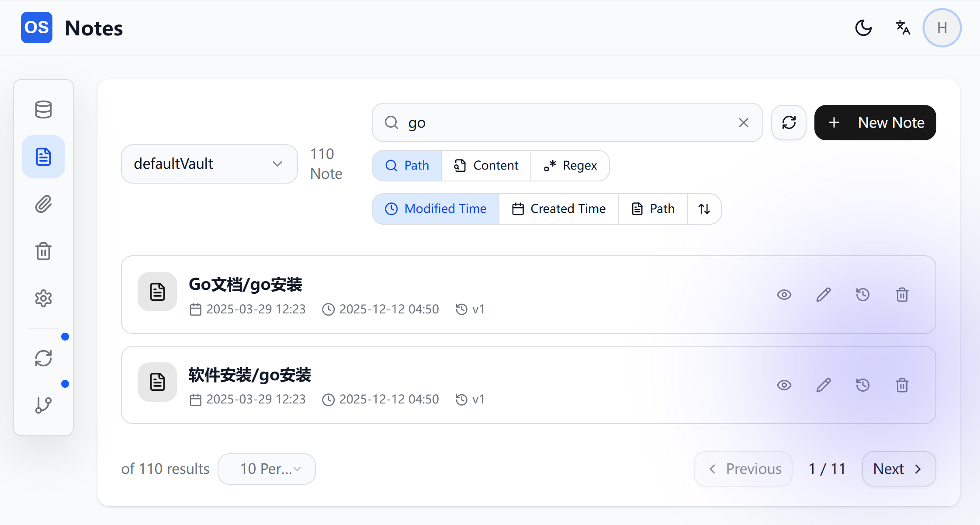Sort by Created Time
The height and width of the screenshot is (525, 980).
point(558,209)
